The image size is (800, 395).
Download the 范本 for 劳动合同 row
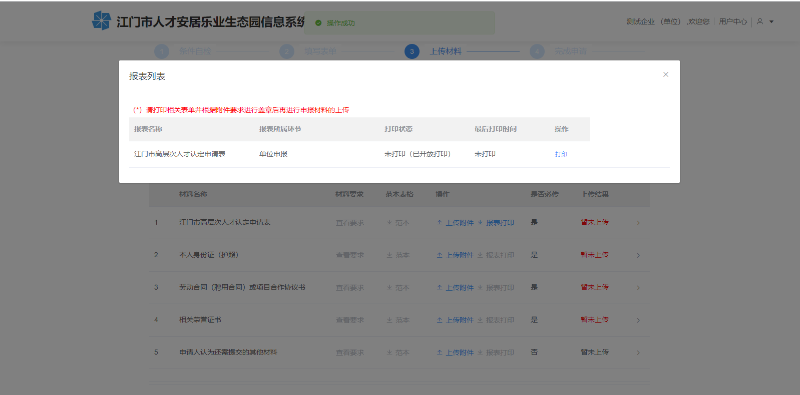(398, 288)
